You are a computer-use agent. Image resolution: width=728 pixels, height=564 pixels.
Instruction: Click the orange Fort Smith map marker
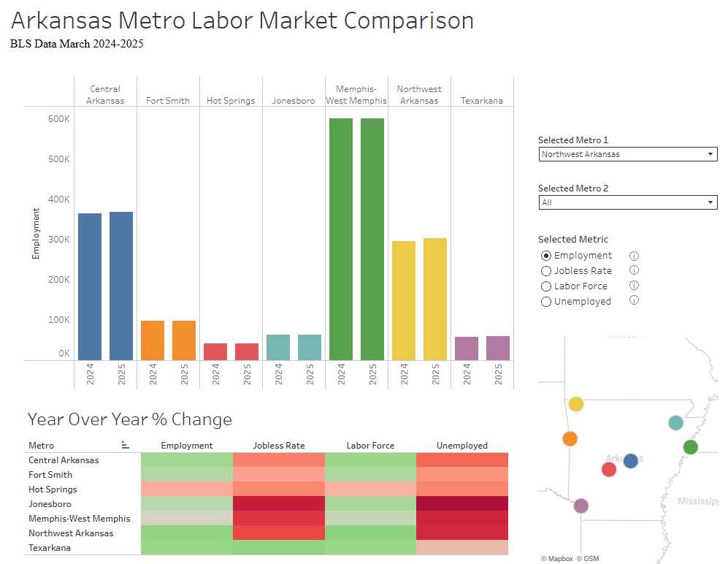point(570,438)
